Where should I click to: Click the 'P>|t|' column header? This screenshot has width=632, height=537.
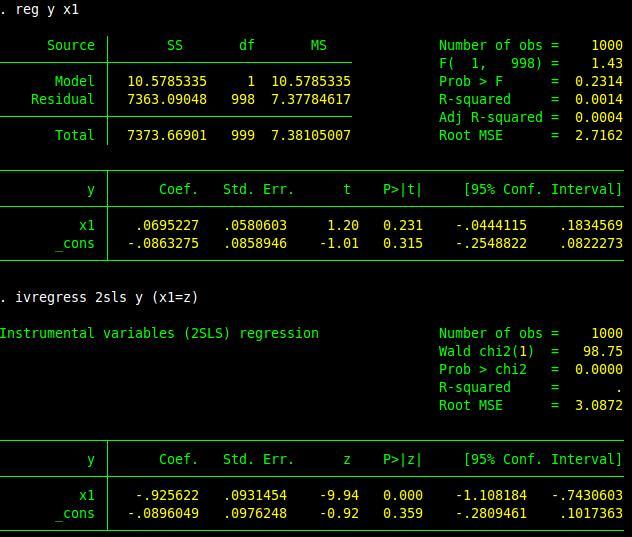coord(403,189)
